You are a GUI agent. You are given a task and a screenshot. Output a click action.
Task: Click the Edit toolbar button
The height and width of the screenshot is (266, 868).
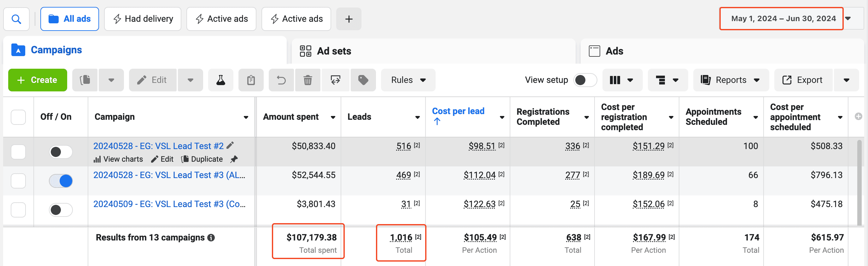(x=152, y=80)
